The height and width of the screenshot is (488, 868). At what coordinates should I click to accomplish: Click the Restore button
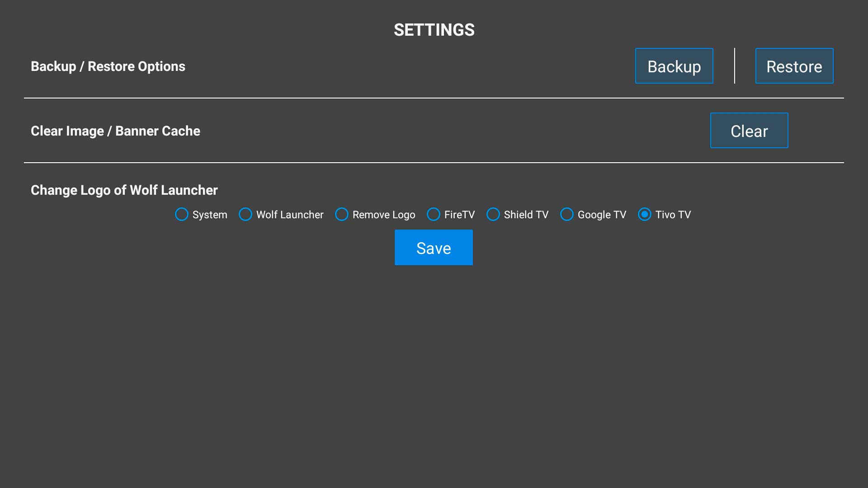coord(794,66)
